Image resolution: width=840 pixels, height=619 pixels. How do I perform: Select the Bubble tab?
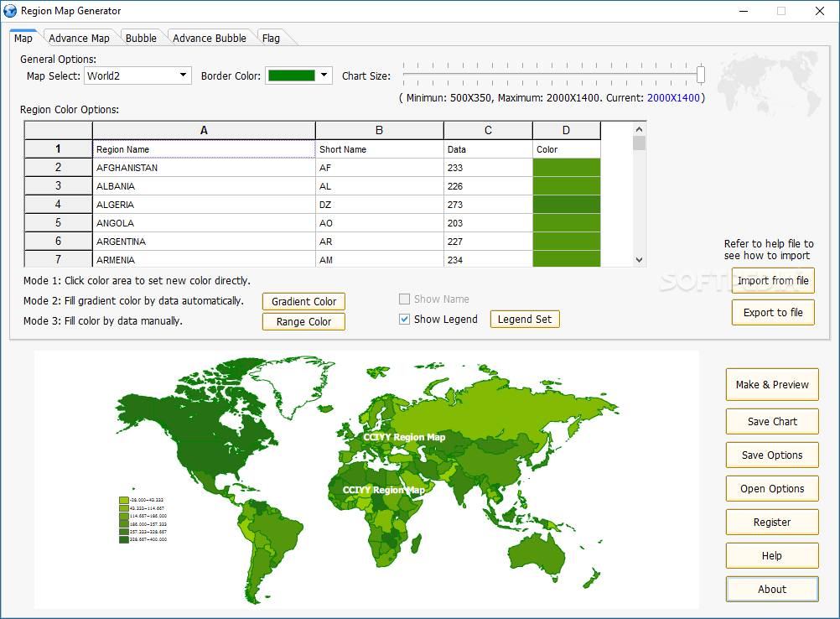pos(141,38)
